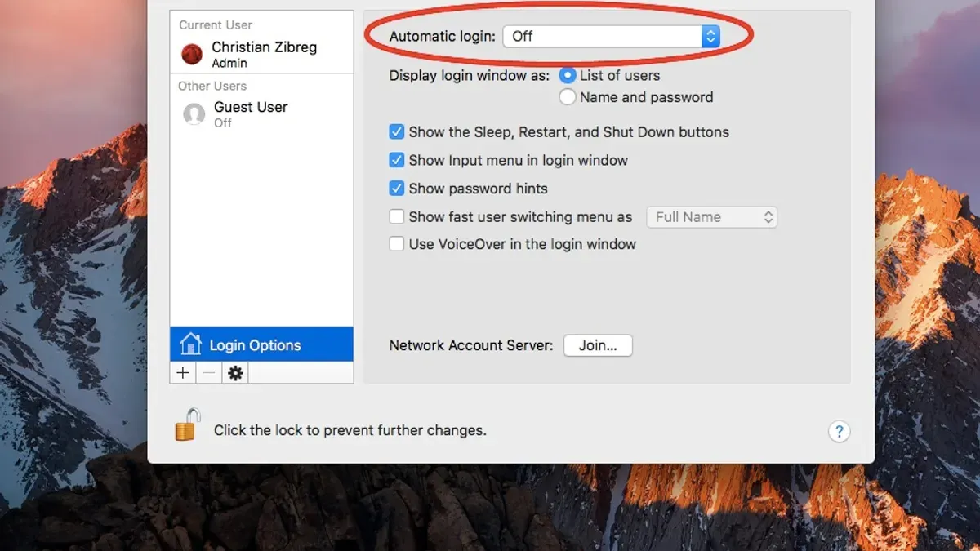This screenshot has width=980, height=551.
Task: Enable Show fast user switching menu checkbox
Action: coord(397,216)
